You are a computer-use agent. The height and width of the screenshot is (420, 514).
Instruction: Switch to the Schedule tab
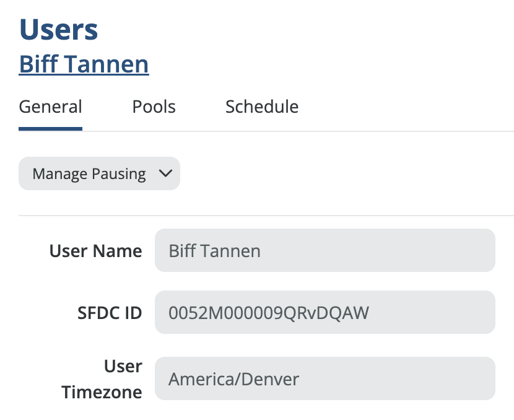(x=261, y=107)
